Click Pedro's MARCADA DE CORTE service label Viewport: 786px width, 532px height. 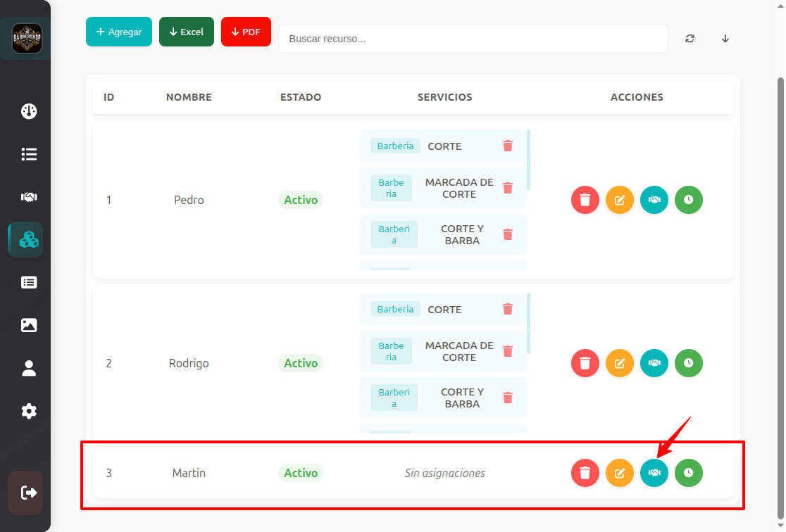(x=459, y=188)
